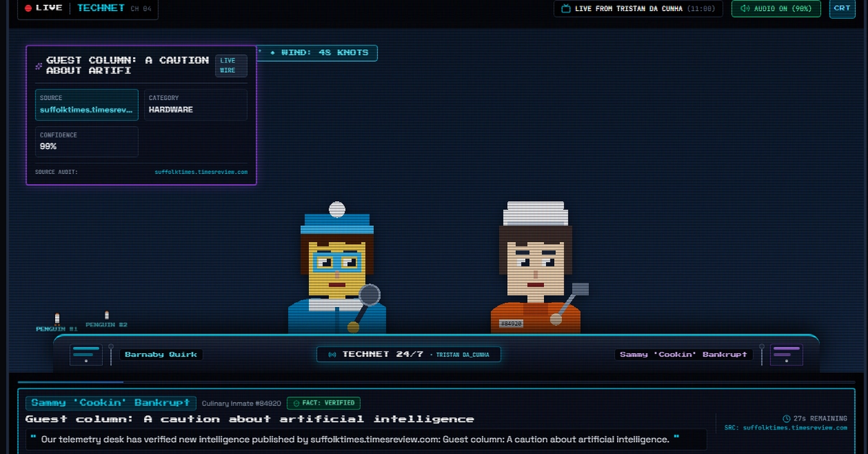The image size is (868, 454).
Task: Click the TV icon beside Live From Tristan Da Cunha
Action: 566,9
